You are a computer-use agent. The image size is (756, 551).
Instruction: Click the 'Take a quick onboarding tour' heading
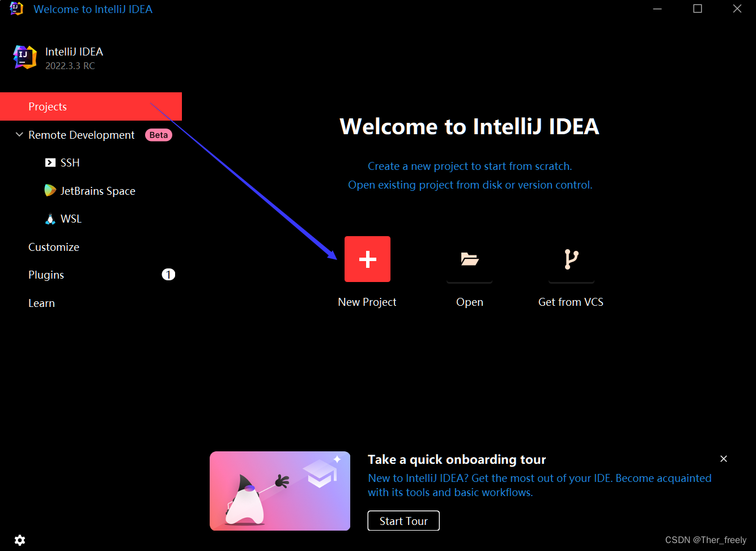point(457,459)
